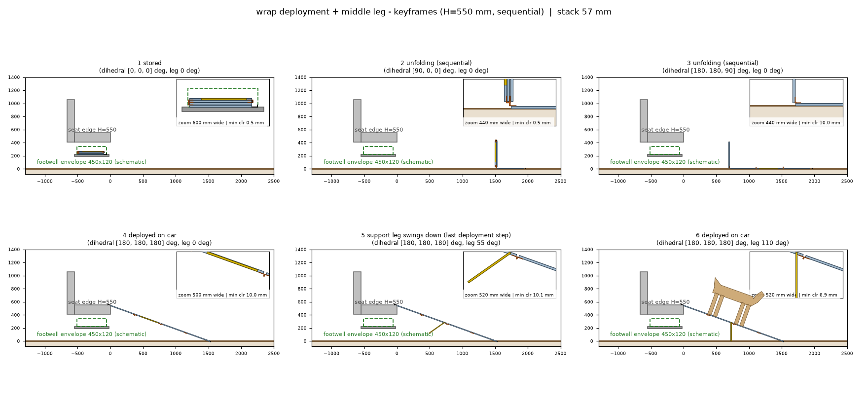
Task: Click the vertical folded panel in panel 2
Action: (x=496, y=154)
